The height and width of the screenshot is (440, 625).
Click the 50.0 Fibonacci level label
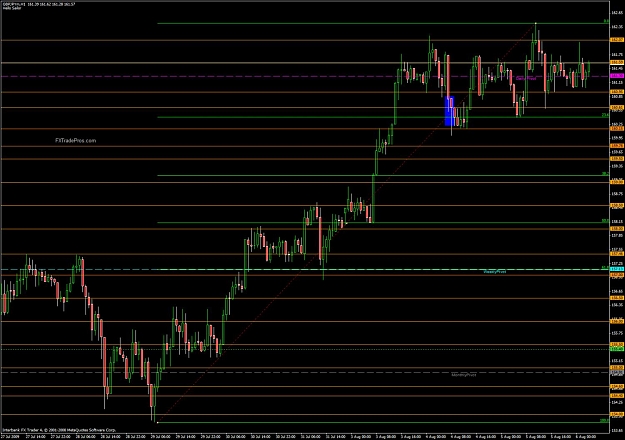coord(605,220)
